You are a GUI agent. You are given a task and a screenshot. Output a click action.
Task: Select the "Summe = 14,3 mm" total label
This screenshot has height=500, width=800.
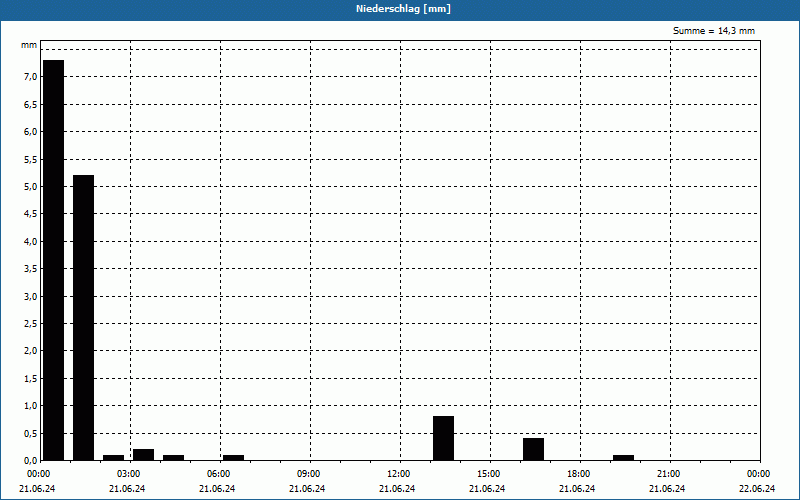(x=714, y=31)
